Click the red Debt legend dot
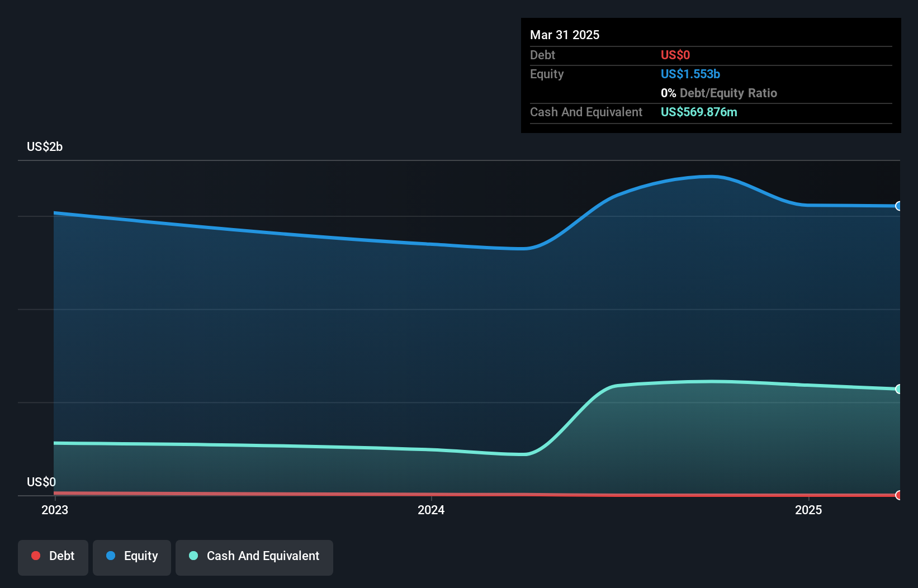 36,556
